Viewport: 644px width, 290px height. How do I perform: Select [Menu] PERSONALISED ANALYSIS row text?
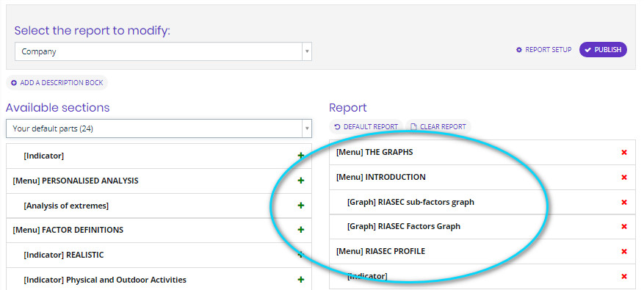[76, 181]
